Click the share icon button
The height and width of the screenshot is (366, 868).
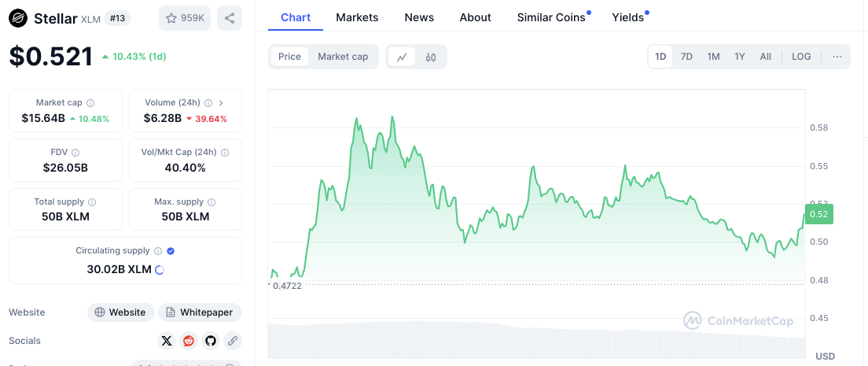click(230, 18)
